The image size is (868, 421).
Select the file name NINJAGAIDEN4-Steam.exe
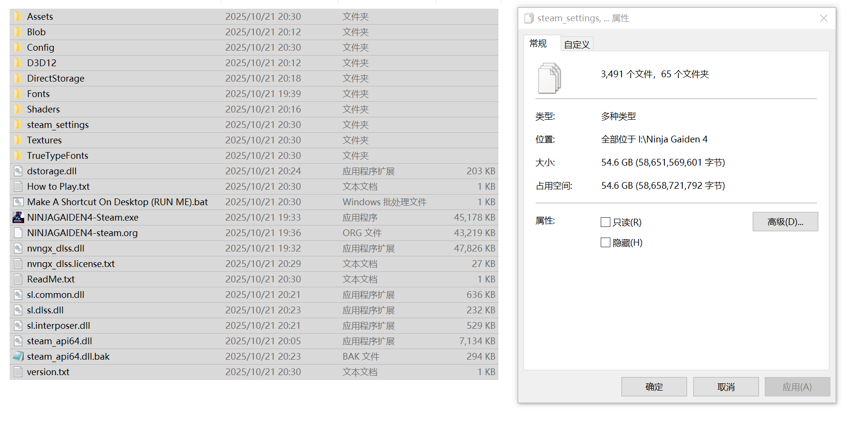83,217
